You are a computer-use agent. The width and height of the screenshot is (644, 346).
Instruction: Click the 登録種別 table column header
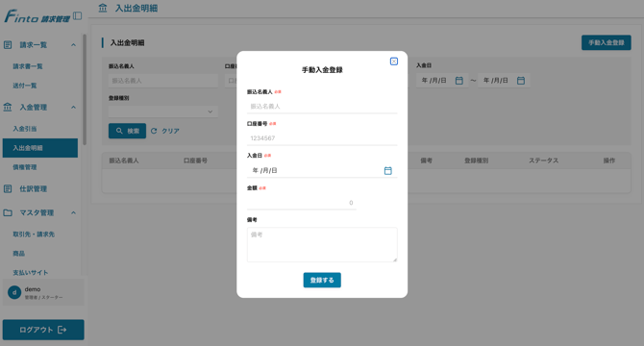click(476, 161)
